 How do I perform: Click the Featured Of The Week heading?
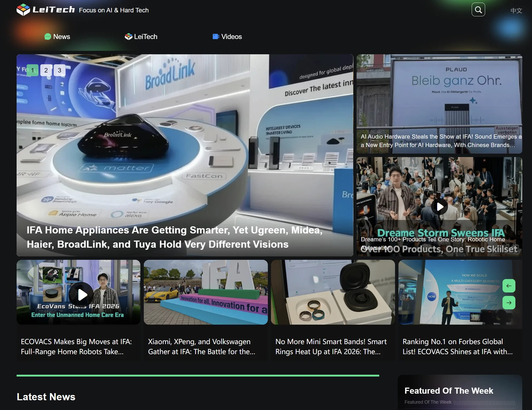coord(449,391)
